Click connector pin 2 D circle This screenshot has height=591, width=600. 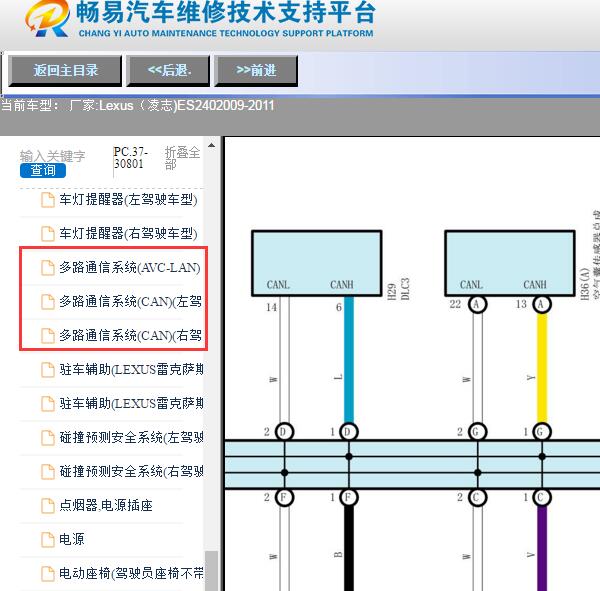(284, 432)
